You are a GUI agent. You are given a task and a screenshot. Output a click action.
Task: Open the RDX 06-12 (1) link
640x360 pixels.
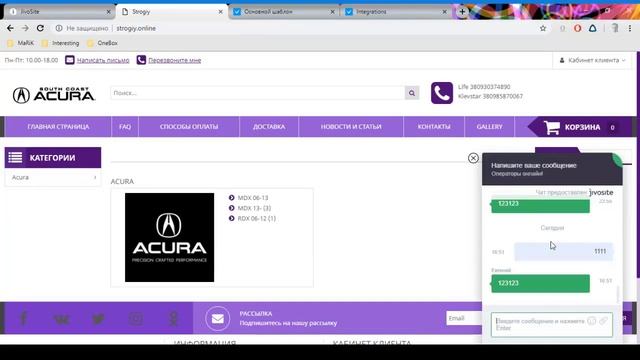pos(257,219)
